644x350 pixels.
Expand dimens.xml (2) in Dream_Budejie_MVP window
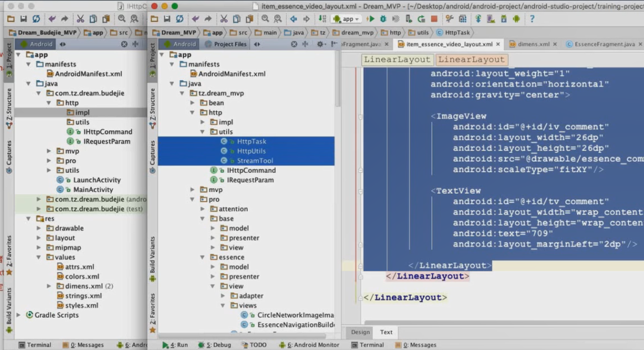coord(49,286)
